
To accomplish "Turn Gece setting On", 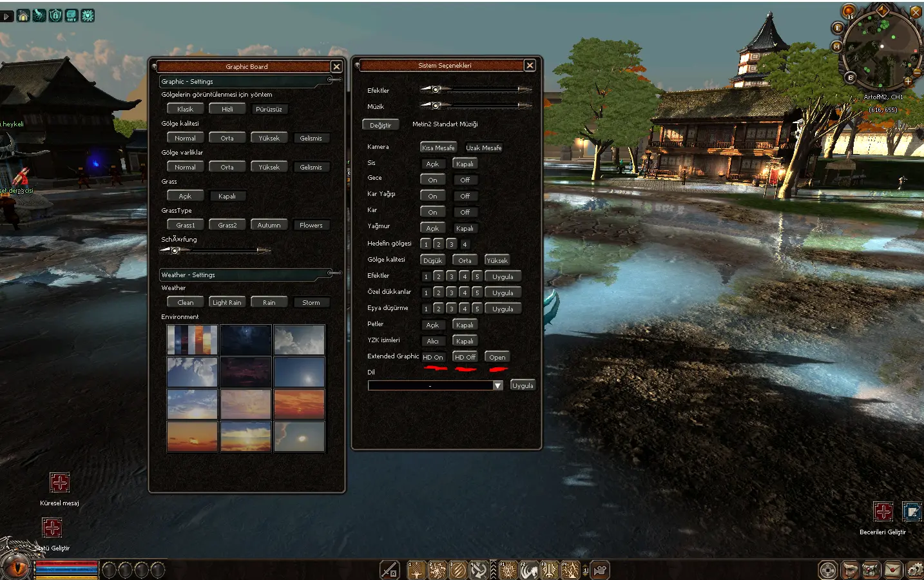I will coord(432,180).
